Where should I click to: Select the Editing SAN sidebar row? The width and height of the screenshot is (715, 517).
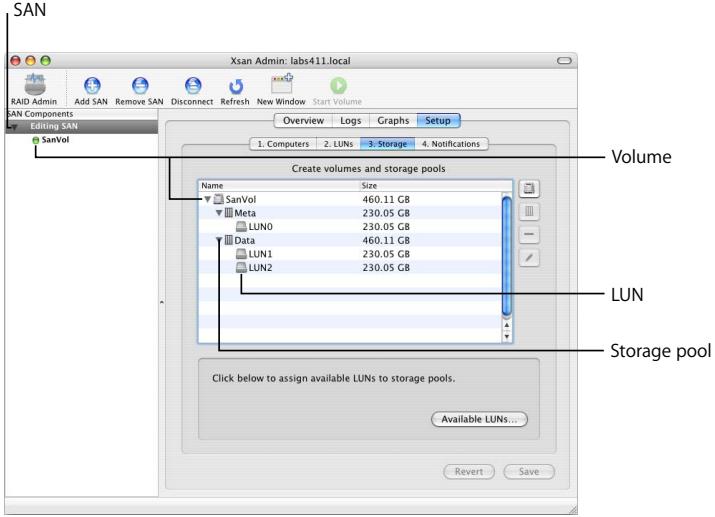(82, 126)
